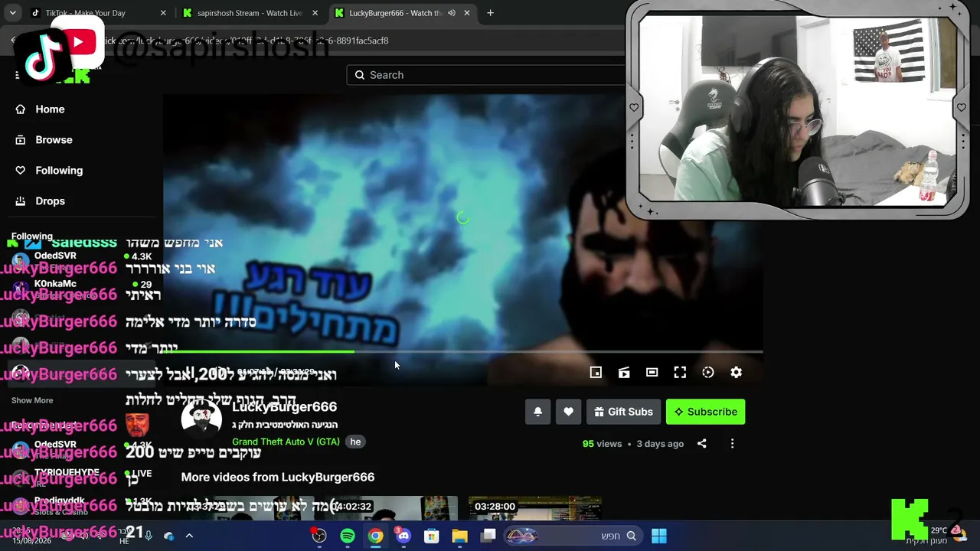Share the video using share icon
Viewport: 980px width, 551px height.
pos(701,443)
